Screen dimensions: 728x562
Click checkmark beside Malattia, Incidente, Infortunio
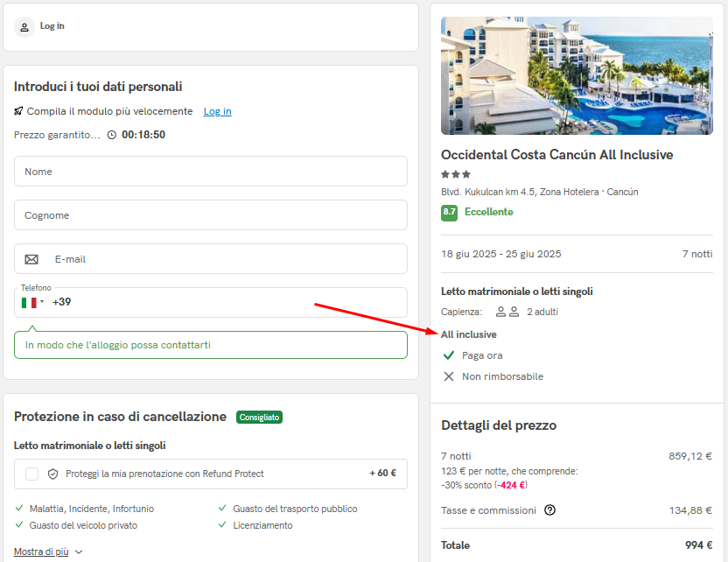point(19,508)
